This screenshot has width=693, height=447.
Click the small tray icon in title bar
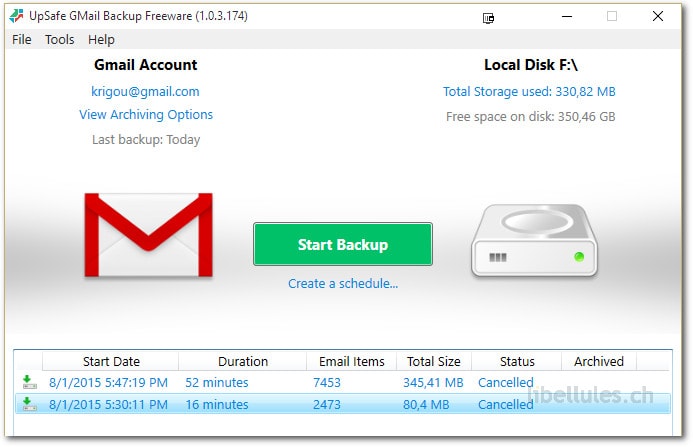(x=489, y=17)
